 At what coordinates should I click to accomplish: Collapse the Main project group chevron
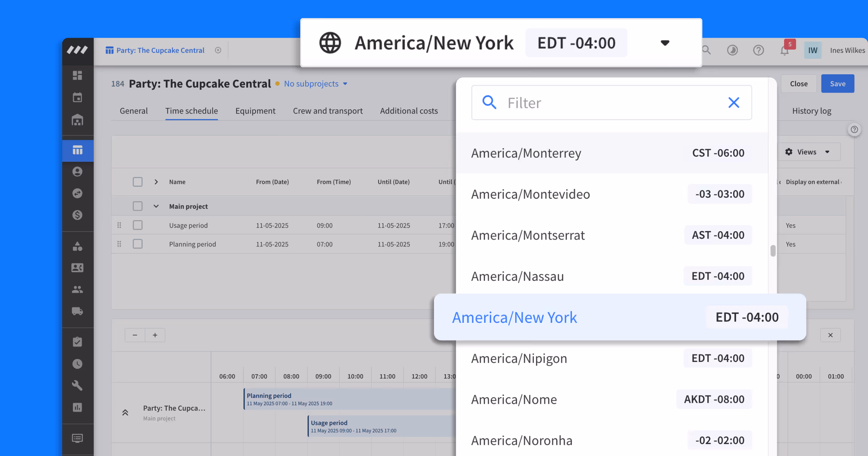click(156, 206)
